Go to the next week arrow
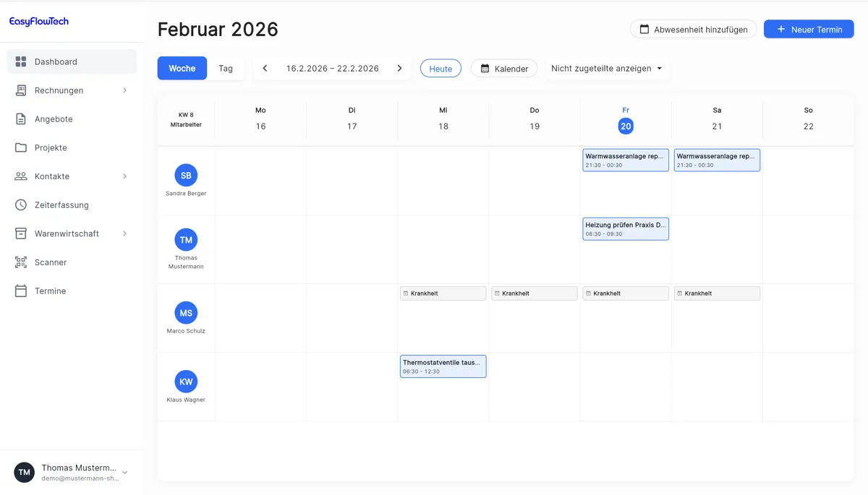868x495 pixels. tap(399, 69)
